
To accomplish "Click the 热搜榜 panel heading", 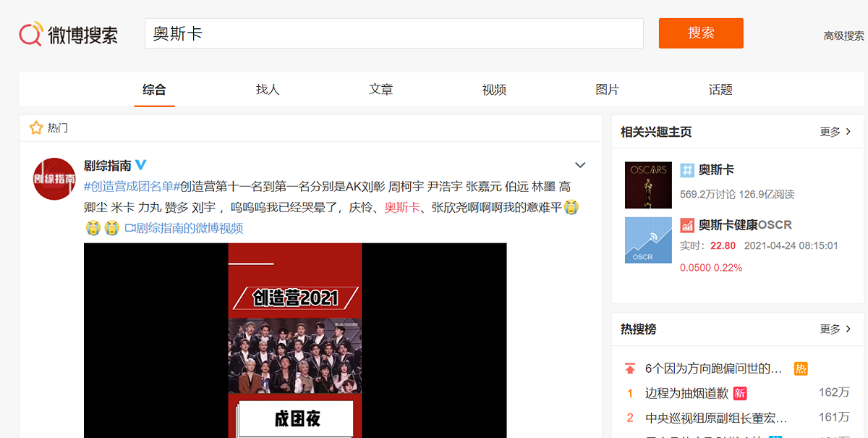I will [x=639, y=329].
